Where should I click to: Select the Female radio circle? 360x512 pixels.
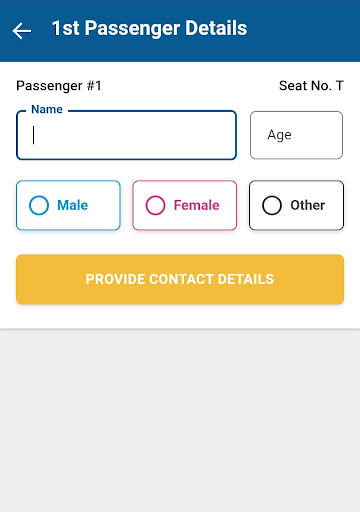point(155,205)
